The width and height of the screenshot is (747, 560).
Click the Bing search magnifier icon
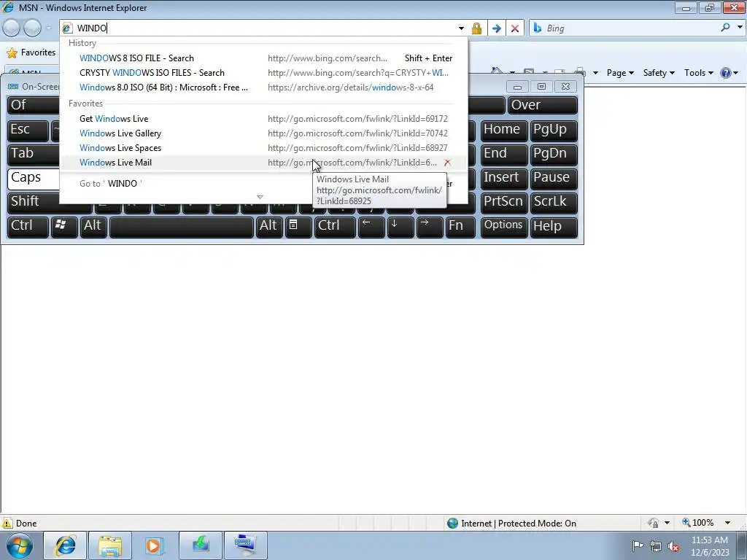[725, 28]
